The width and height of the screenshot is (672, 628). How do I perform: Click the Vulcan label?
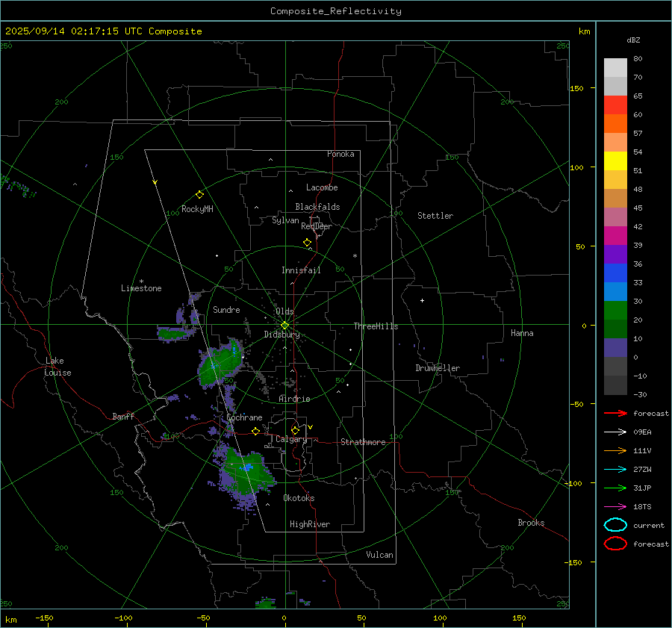click(x=379, y=555)
